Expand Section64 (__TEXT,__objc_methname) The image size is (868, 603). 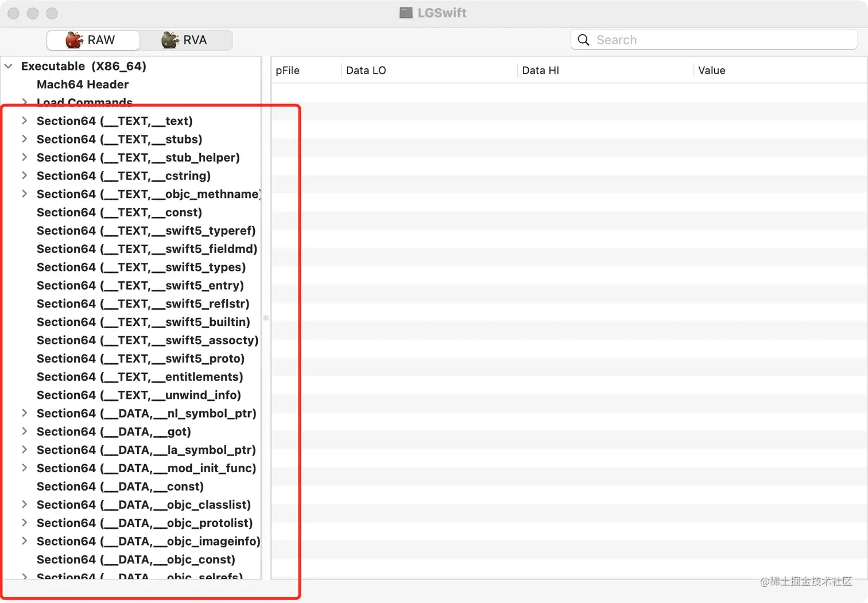(24, 194)
